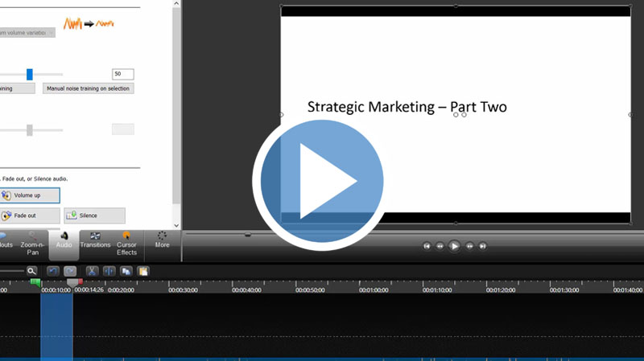This screenshot has height=361, width=644.
Task: Click the Undo icon in timeline toolbar
Action: [53, 272]
